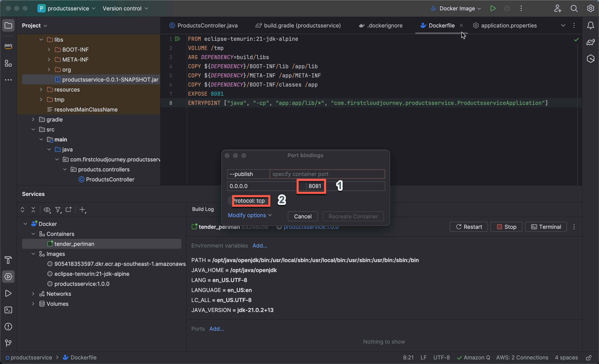This screenshot has width=599, height=364.
Task: Switch to ProductsController.java tab
Action: [203, 26]
